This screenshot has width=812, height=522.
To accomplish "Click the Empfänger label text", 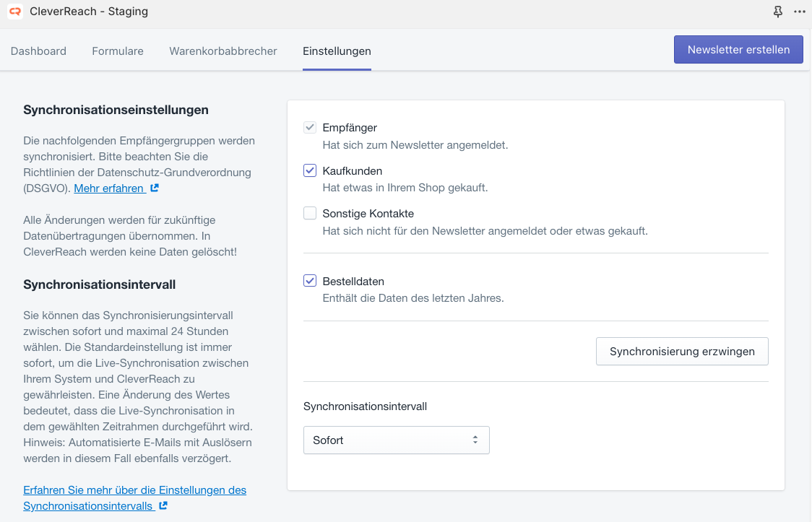I will 350,128.
